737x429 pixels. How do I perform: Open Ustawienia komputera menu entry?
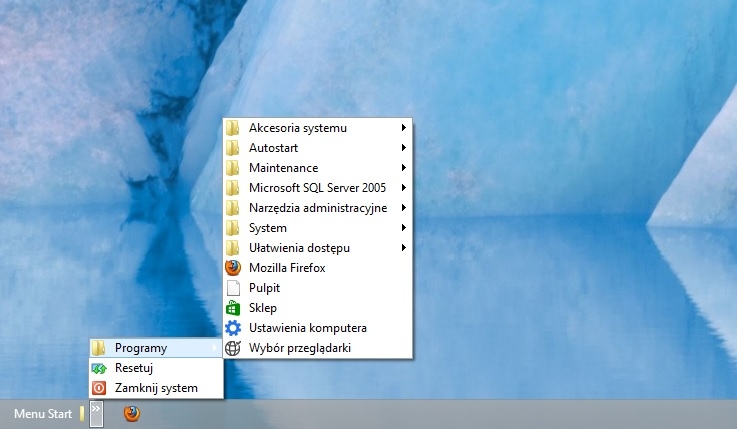[318, 328]
